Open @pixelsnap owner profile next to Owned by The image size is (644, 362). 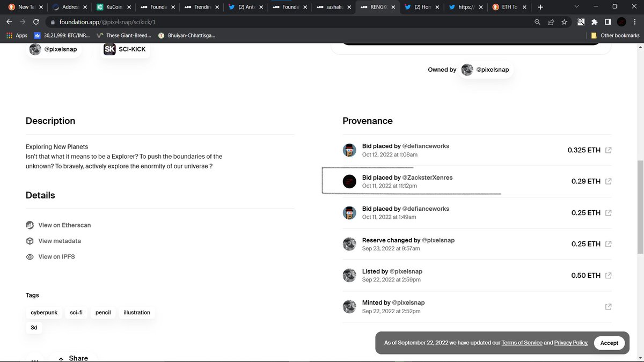point(486,70)
